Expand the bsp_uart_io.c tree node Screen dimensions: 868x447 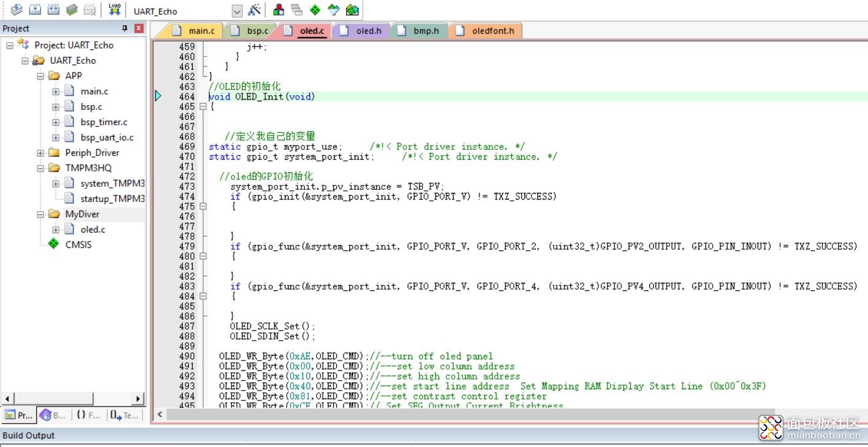click(56, 137)
